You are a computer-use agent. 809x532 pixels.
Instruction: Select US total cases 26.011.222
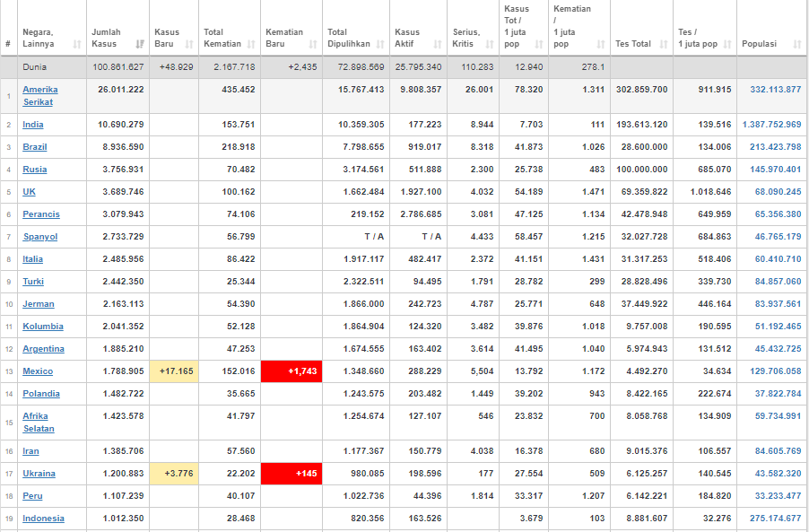point(121,90)
